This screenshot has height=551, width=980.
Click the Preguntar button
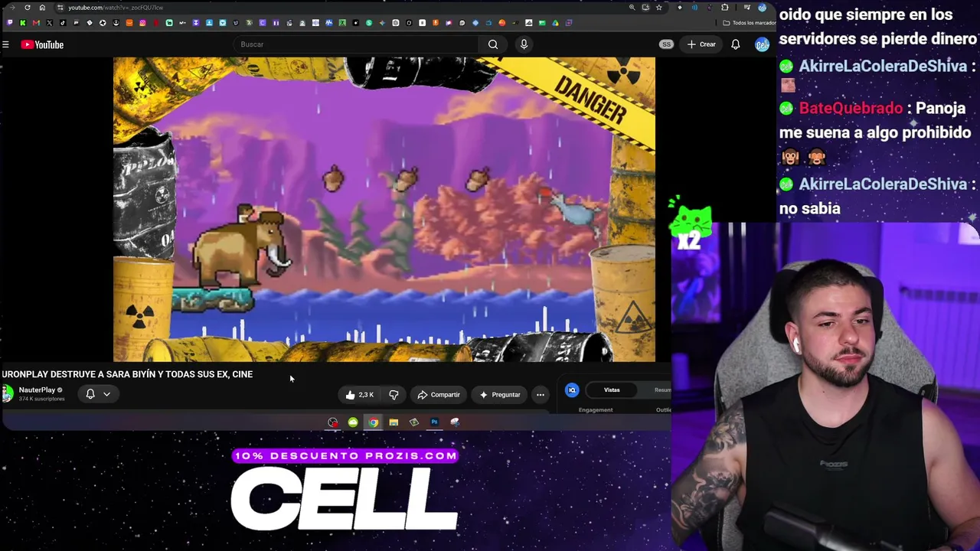(500, 395)
